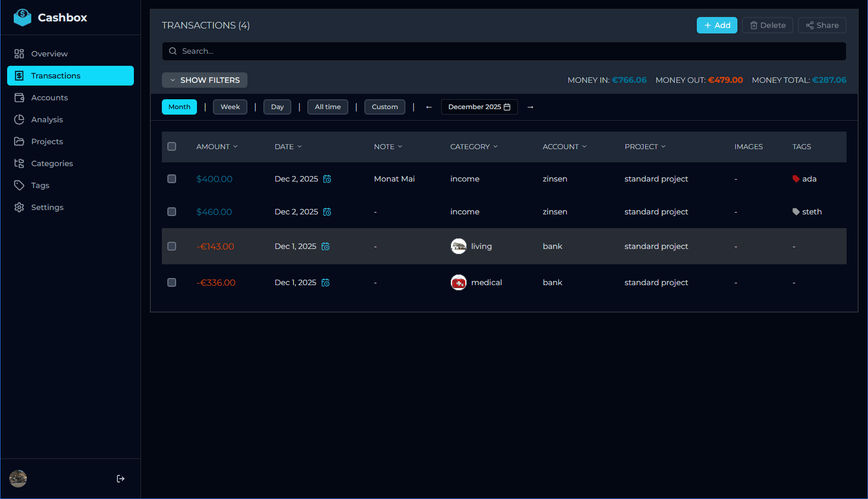Click the Add transaction button
The width and height of the screenshot is (868, 499).
tap(717, 25)
